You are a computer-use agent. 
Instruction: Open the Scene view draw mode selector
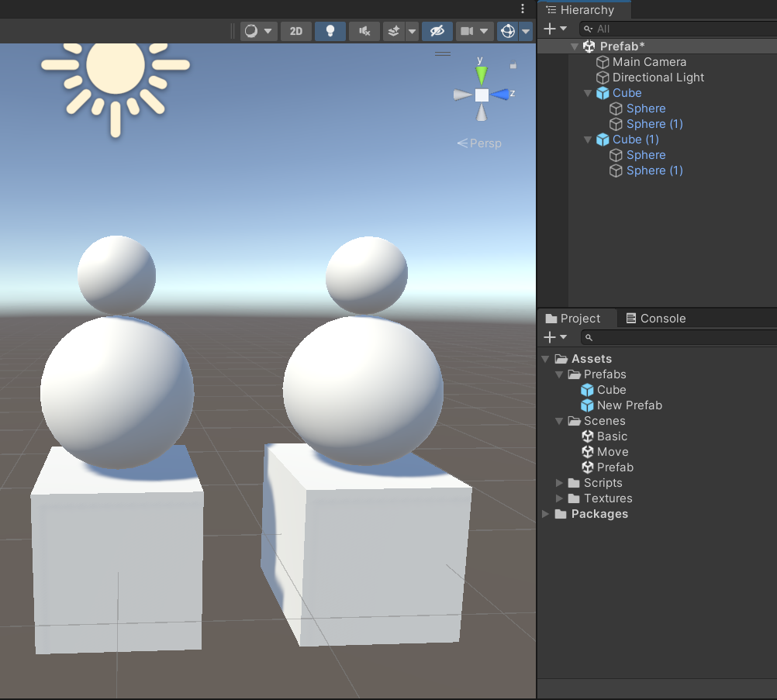pos(256,31)
